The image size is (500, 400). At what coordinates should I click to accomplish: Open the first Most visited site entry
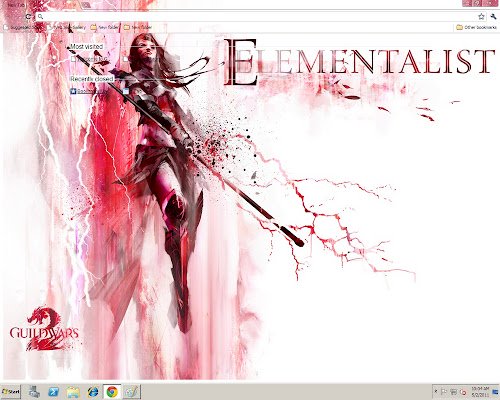tap(90, 59)
